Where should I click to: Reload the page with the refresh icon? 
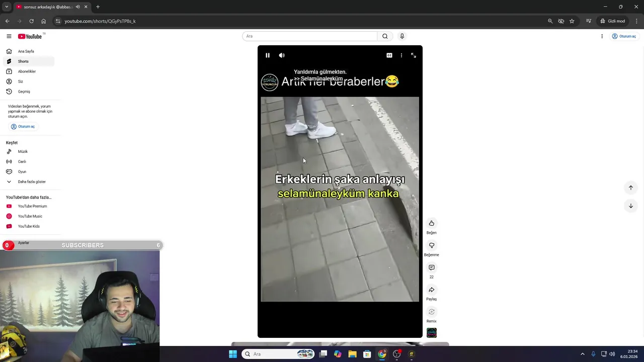point(31,21)
